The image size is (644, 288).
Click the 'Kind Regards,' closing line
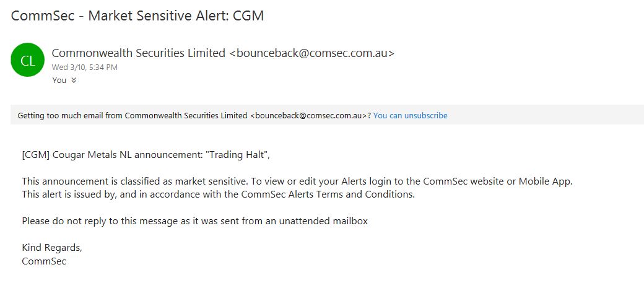(52, 247)
